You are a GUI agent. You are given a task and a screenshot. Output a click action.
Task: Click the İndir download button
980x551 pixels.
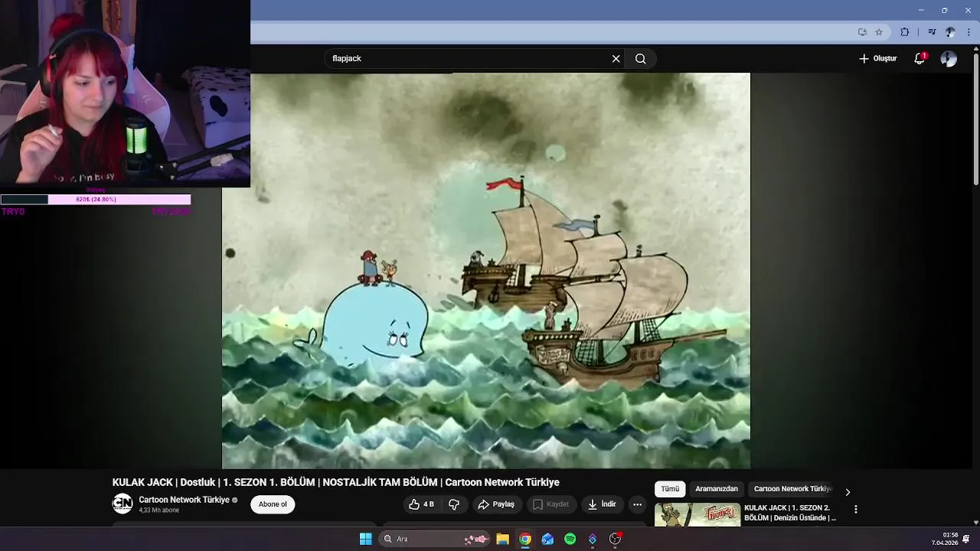tap(602, 504)
